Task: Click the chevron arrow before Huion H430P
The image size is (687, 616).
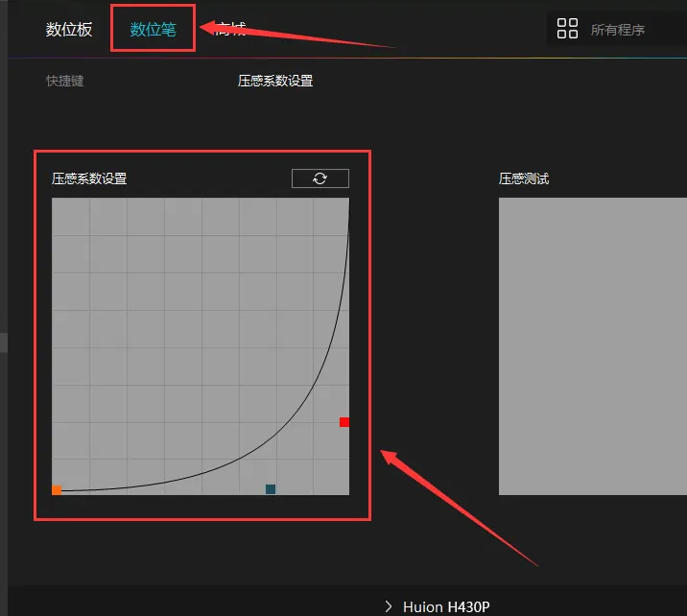Action: [389, 605]
